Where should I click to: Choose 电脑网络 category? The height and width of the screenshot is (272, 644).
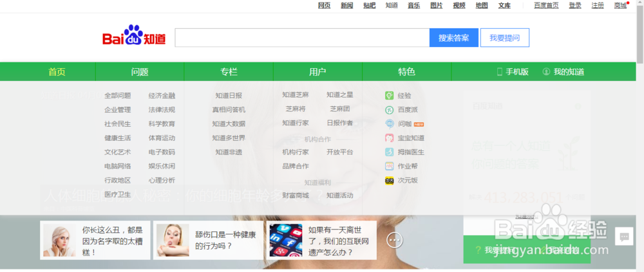(117, 166)
